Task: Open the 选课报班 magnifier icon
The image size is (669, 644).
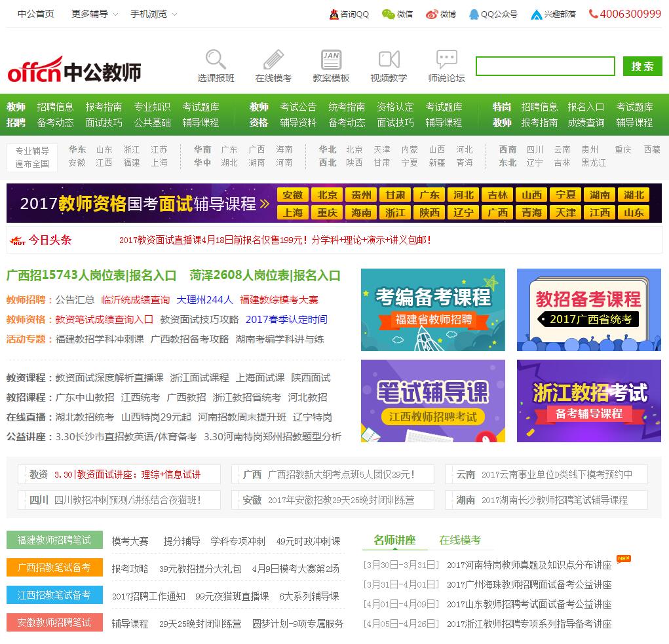Action: [216, 59]
